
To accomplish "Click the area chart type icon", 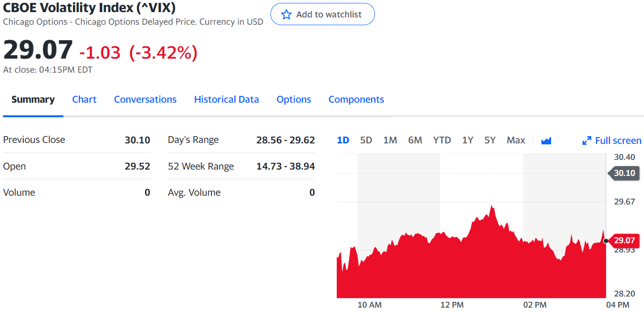I will coord(546,140).
